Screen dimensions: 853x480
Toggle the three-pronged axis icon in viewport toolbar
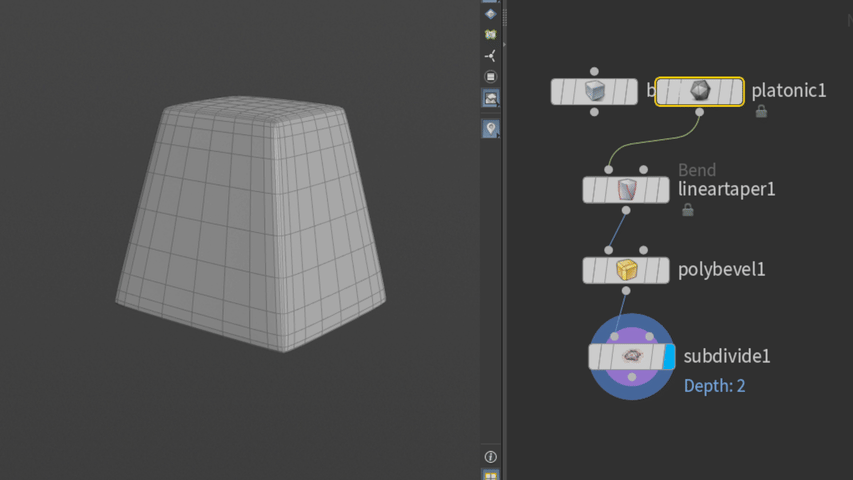tap(490, 56)
